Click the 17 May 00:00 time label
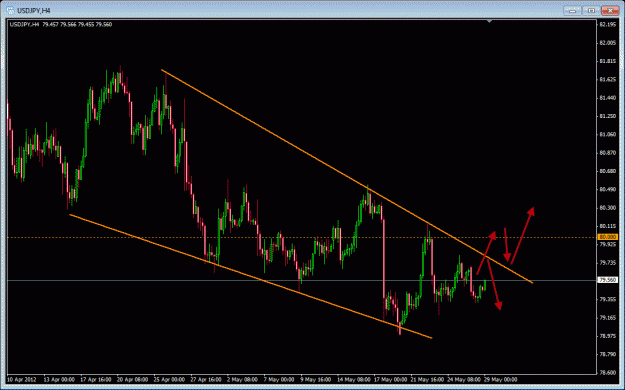This screenshot has width=625, height=390. click(x=391, y=380)
